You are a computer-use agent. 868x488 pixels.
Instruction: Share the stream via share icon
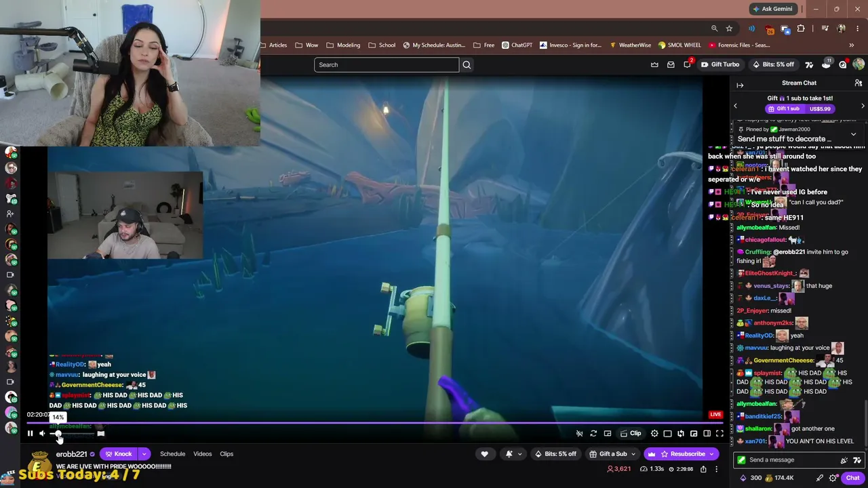point(703,469)
